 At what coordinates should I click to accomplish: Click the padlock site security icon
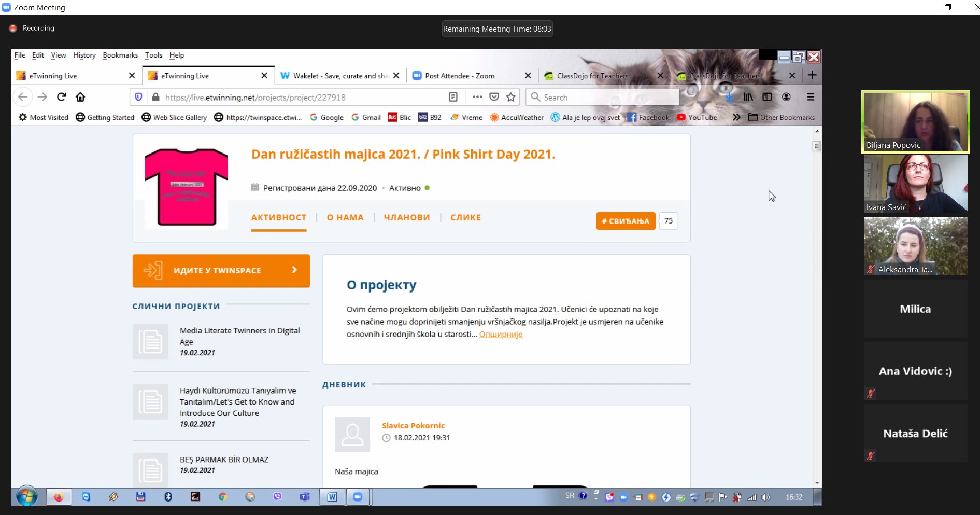(x=155, y=97)
